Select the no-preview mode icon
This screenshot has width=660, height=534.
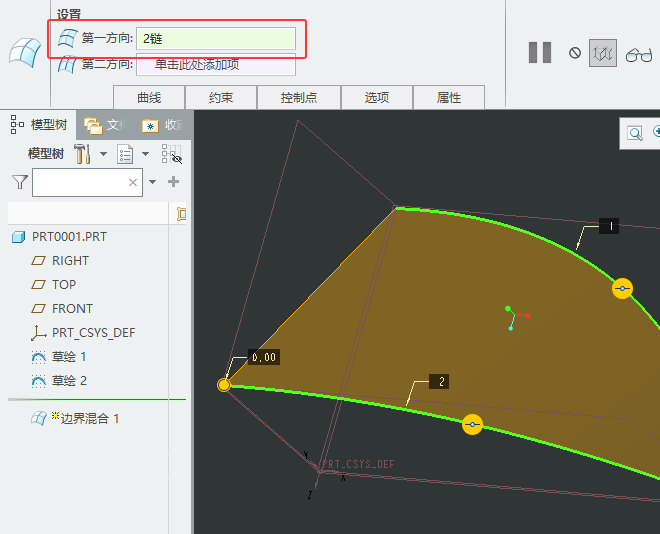pyautogui.click(x=575, y=53)
